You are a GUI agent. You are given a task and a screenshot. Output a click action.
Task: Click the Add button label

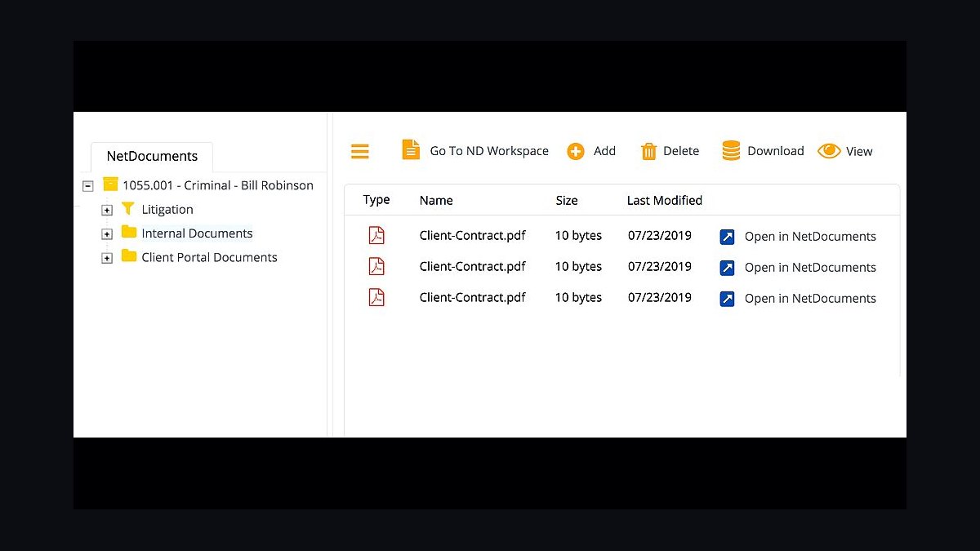point(604,151)
